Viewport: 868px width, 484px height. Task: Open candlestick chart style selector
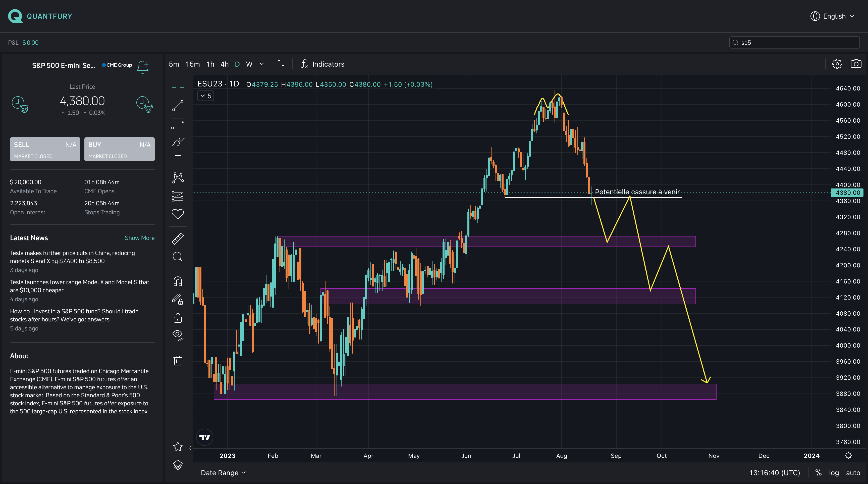pos(281,64)
